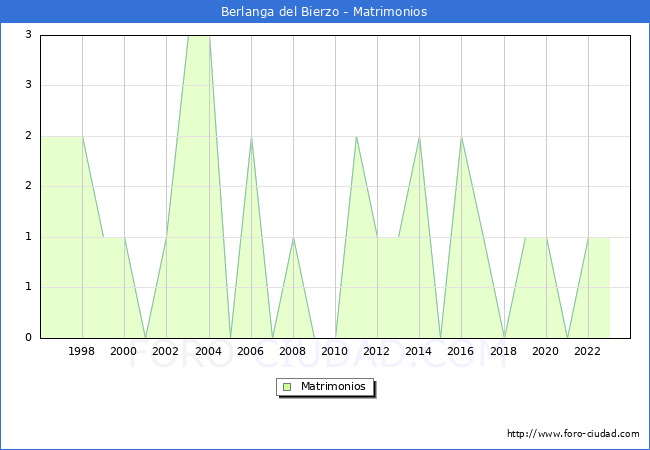This screenshot has height=450, width=650.
Task: Click the 2018 x-axis label
Action: tap(504, 351)
